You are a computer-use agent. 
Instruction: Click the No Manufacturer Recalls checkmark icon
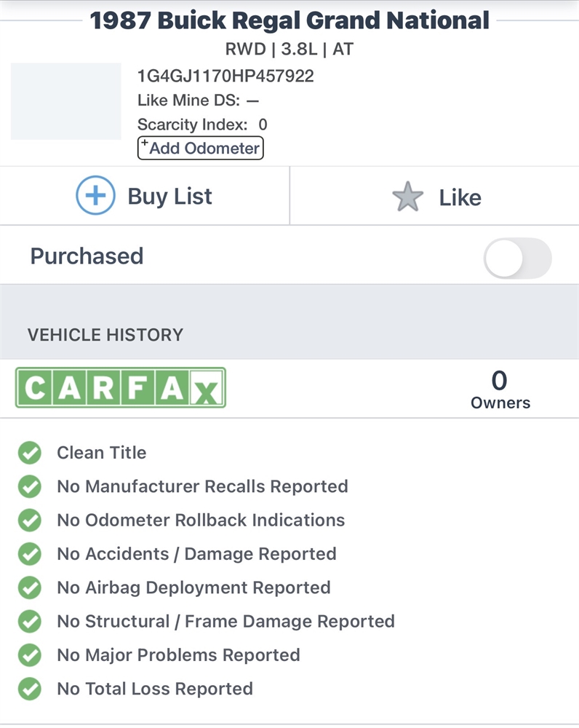click(30, 486)
